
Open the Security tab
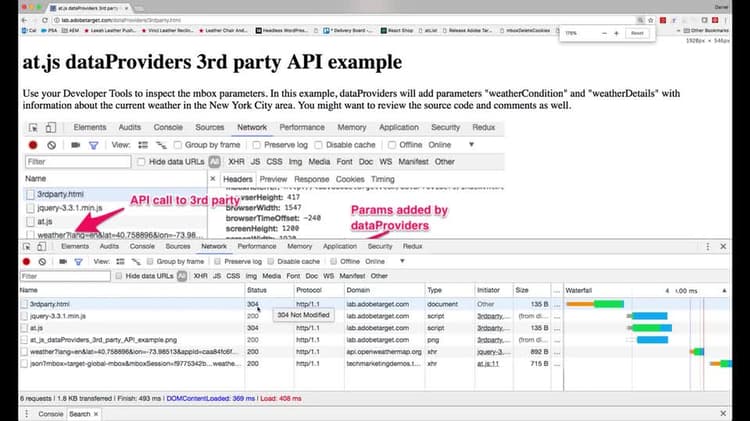380,246
